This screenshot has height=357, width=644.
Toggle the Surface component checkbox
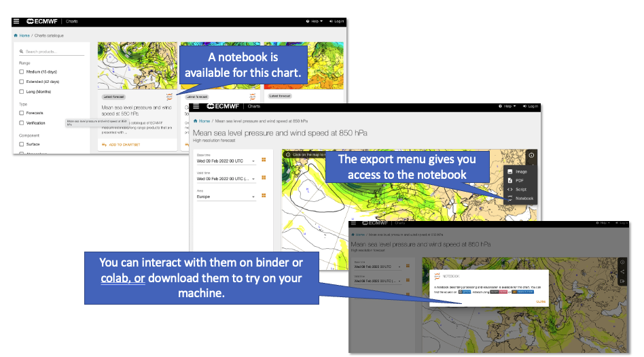coord(21,144)
